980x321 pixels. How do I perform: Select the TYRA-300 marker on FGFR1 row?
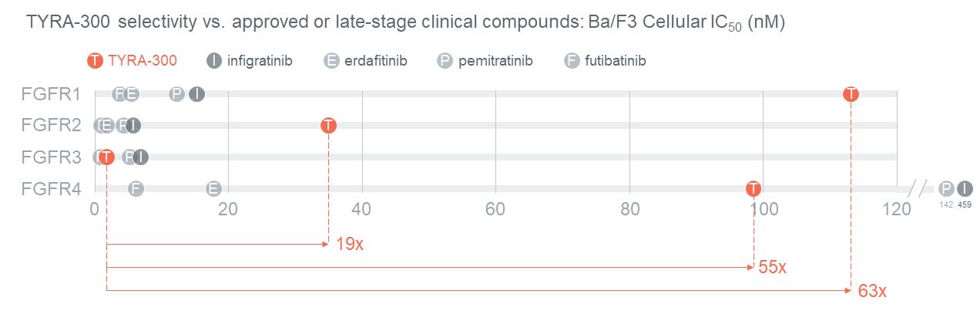click(851, 94)
